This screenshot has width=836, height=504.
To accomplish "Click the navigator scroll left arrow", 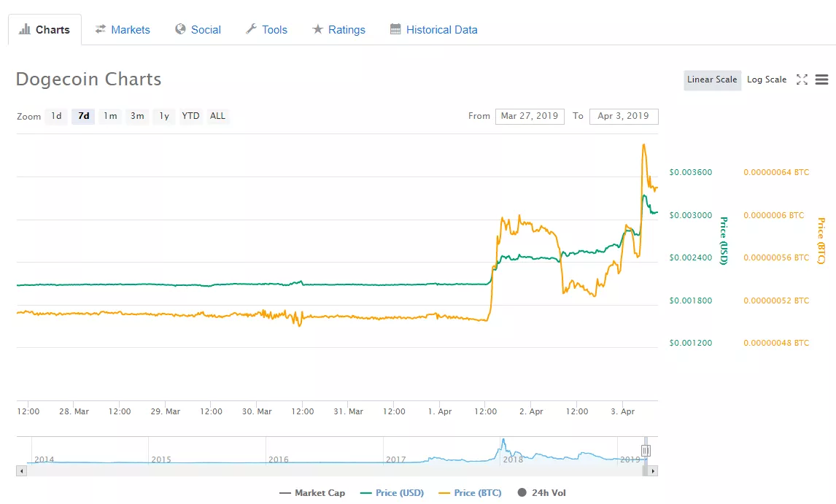I will (20, 471).
